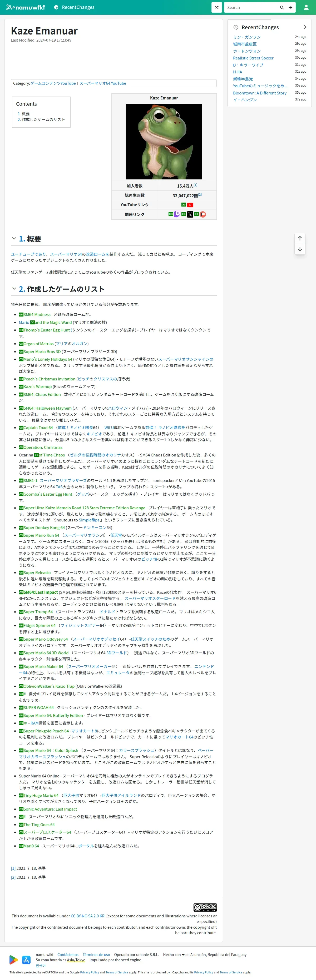Open footnote [1] next to 15.4万人

195,185
